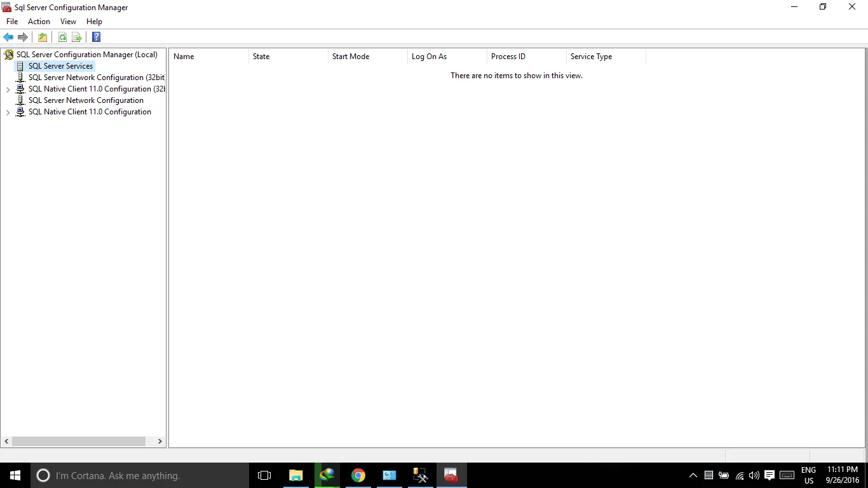Image resolution: width=868 pixels, height=488 pixels.
Task: Click the volume speaker tray icon
Action: pyautogui.click(x=754, y=475)
